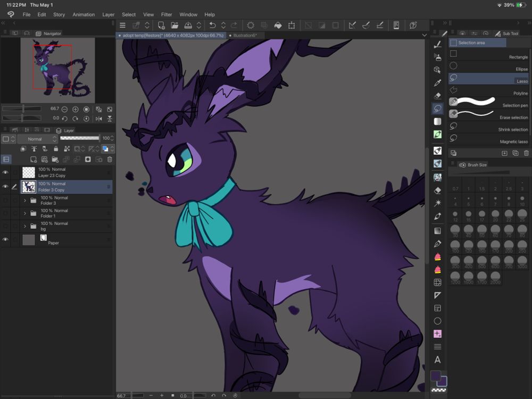Viewport: 532px width, 399px height.
Task: Choose the Ellipse selection sub tool
Action: (488, 66)
